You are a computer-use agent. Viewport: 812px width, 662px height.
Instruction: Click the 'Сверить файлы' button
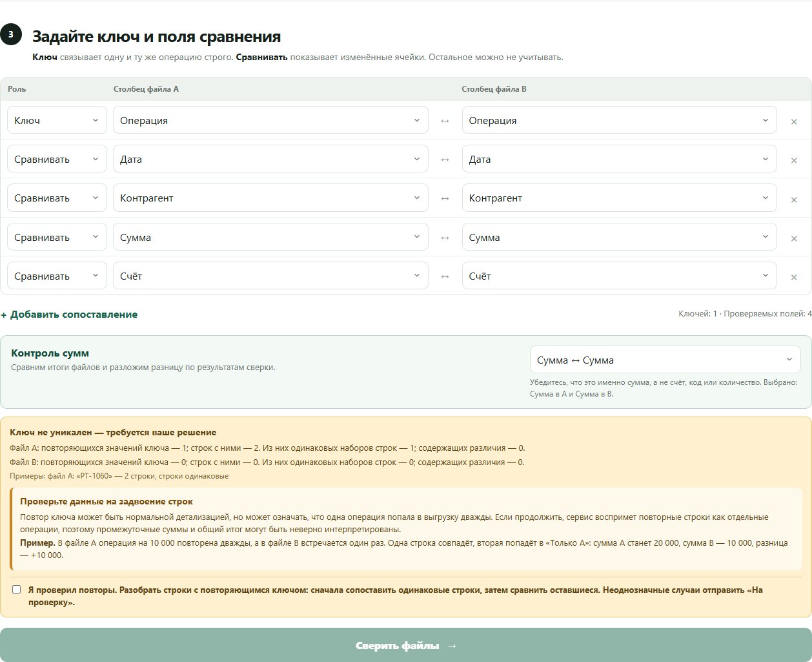point(406,645)
